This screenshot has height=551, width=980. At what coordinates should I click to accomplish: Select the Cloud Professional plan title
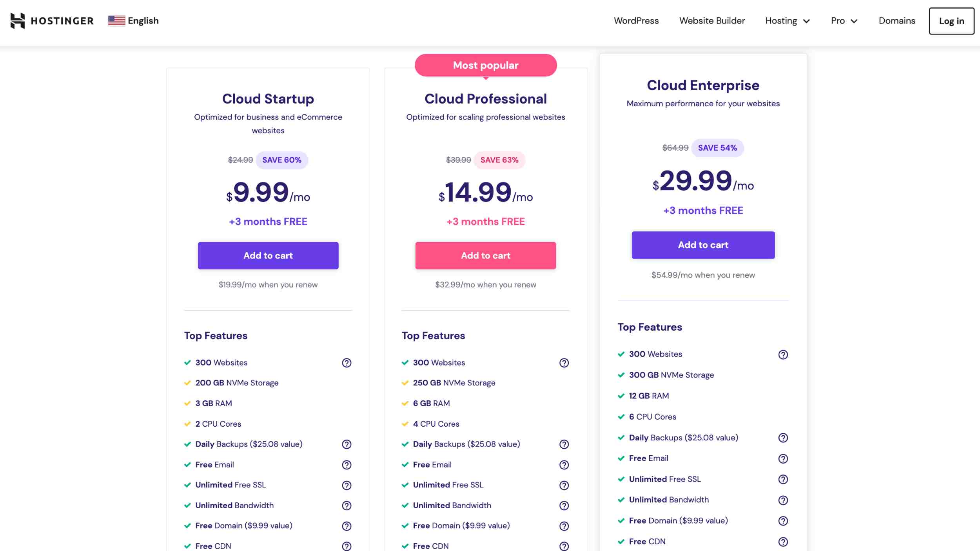pyautogui.click(x=486, y=99)
